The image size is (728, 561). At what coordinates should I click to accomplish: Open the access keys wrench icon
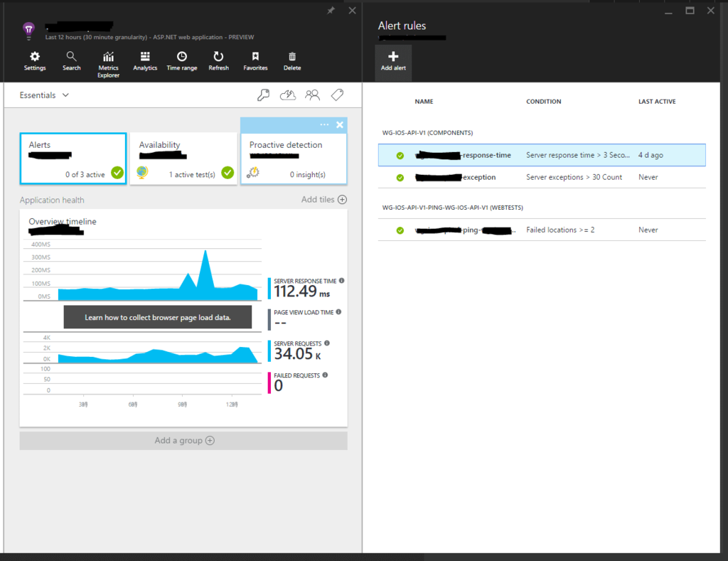(x=263, y=95)
